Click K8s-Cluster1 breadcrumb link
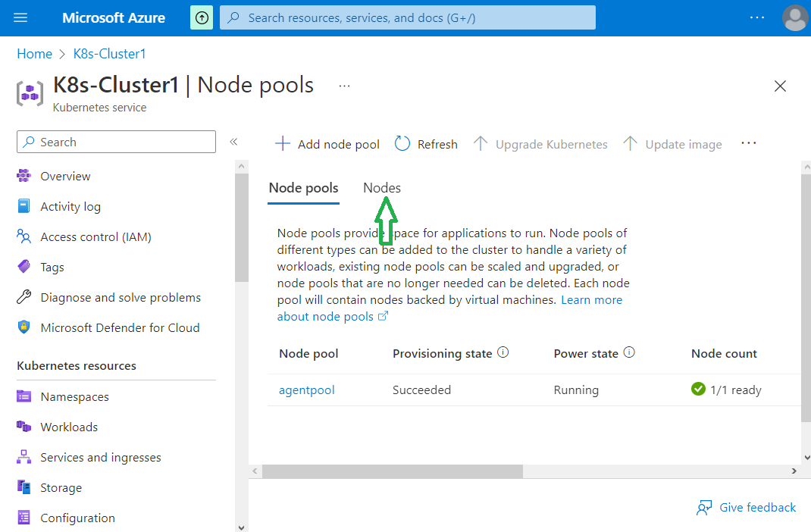 point(110,54)
